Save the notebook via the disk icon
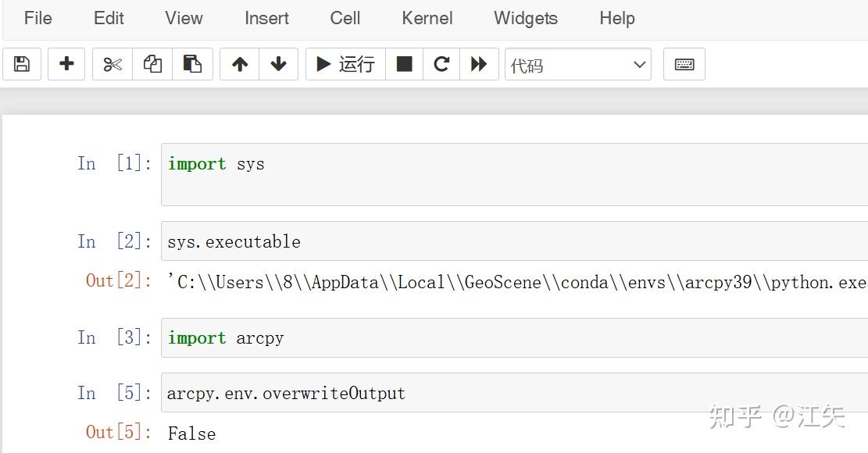The width and height of the screenshot is (868, 453). pos(21,64)
